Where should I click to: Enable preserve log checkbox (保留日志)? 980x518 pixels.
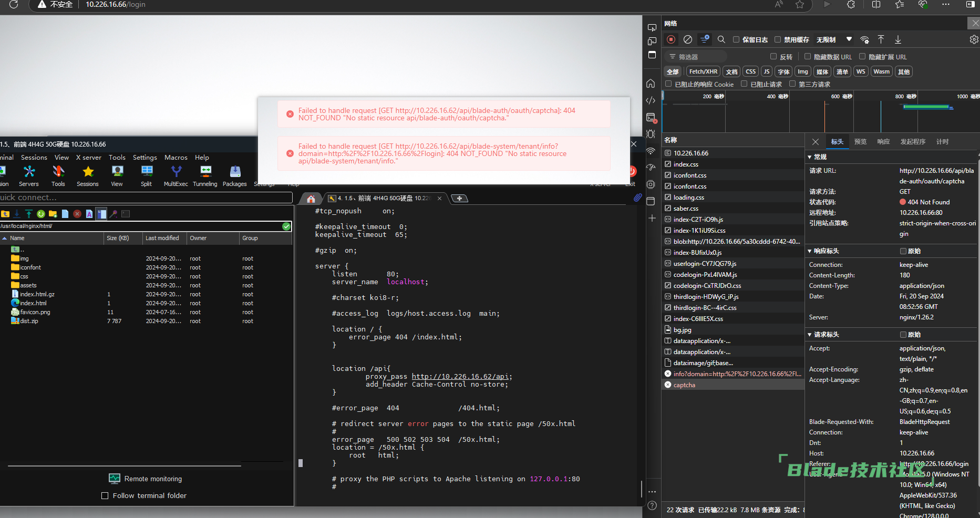click(x=736, y=39)
